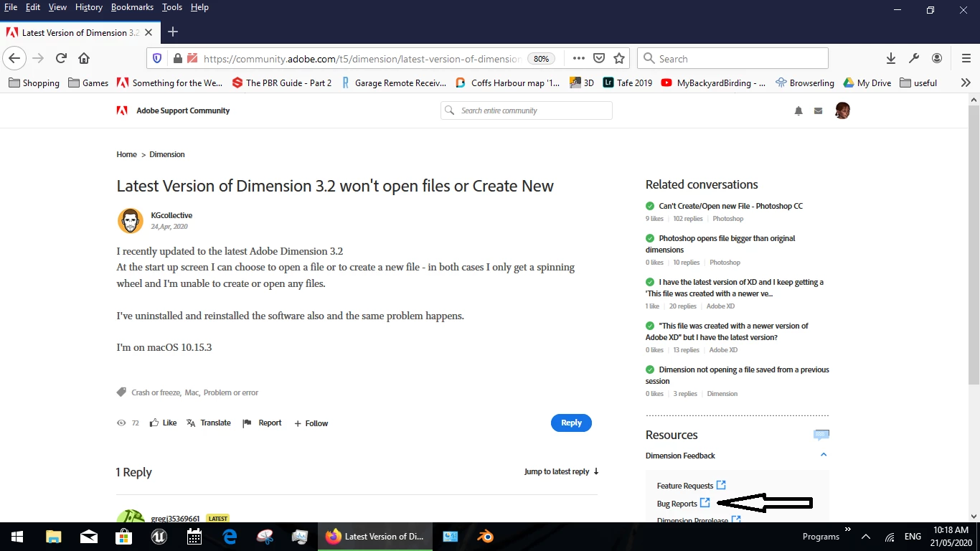Open the wrench developer tools icon
This screenshot has height=551, width=980.
tap(914, 59)
